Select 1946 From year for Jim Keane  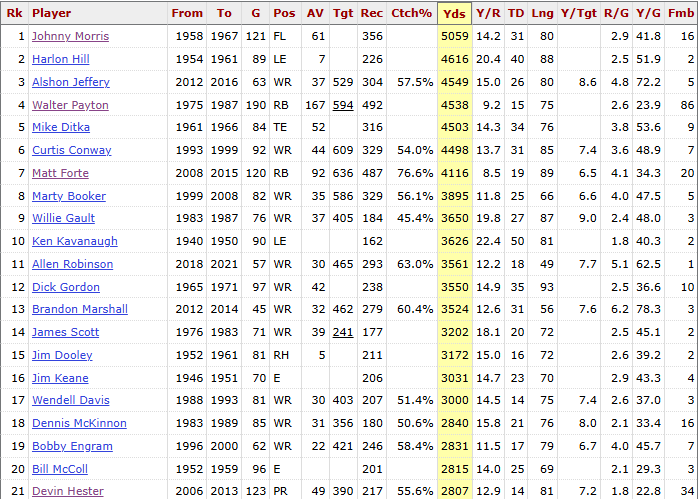pyautogui.click(x=189, y=378)
